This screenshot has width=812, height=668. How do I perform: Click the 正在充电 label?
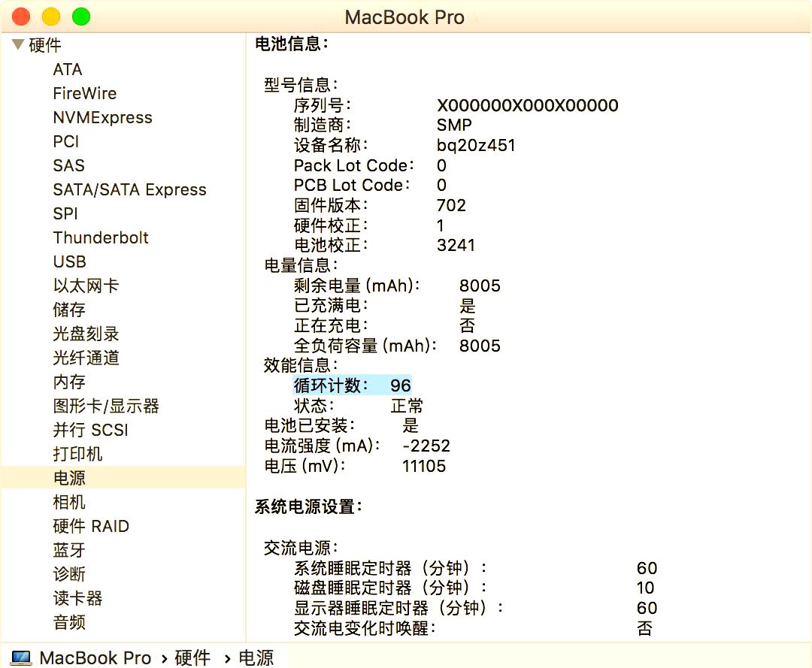click(x=330, y=325)
